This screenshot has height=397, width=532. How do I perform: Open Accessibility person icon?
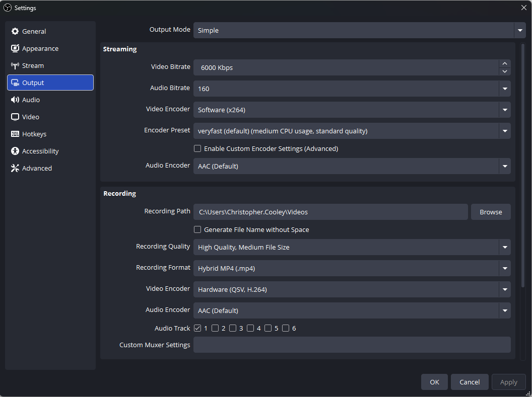click(x=15, y=151)
